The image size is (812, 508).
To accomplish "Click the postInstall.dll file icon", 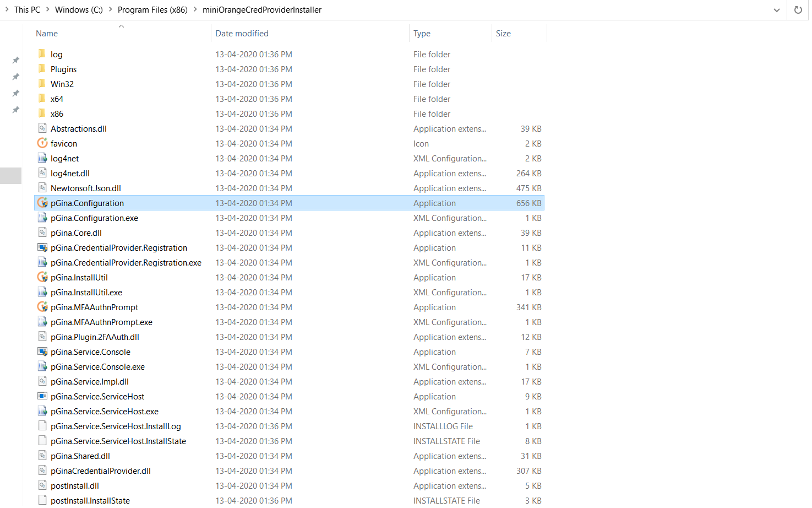I will pos(42,485).
